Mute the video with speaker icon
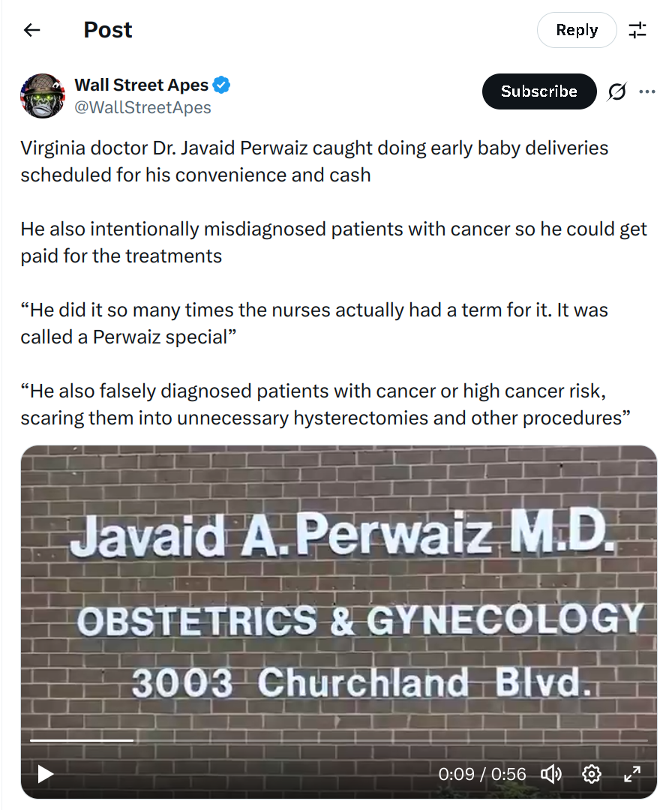Image resolution: width=672 pixels, height=810 pixels. coord(550,774)
